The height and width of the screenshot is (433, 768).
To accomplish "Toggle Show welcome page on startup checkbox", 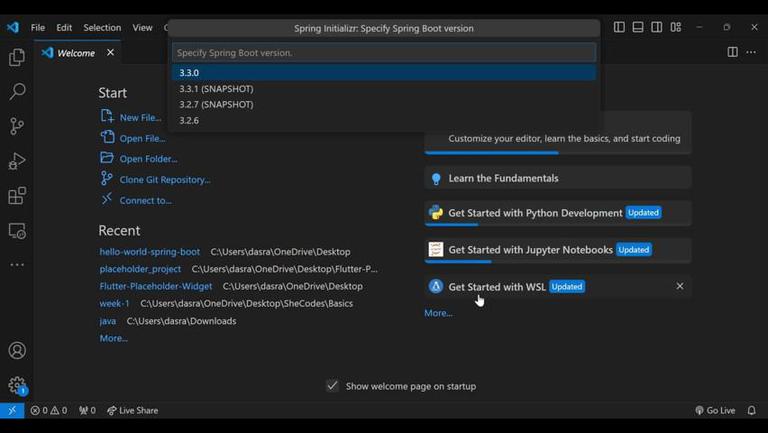I will pos(332,386).
